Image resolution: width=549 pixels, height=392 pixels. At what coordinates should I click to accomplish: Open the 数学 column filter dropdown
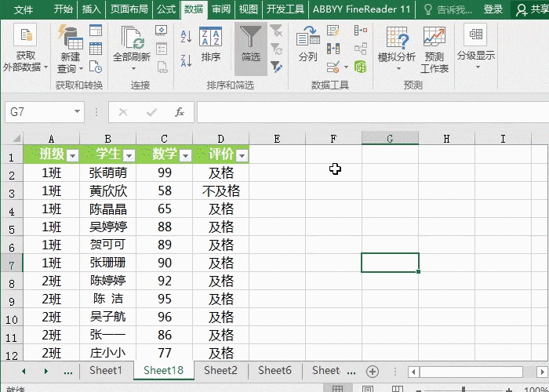click(x=185, y=155)
